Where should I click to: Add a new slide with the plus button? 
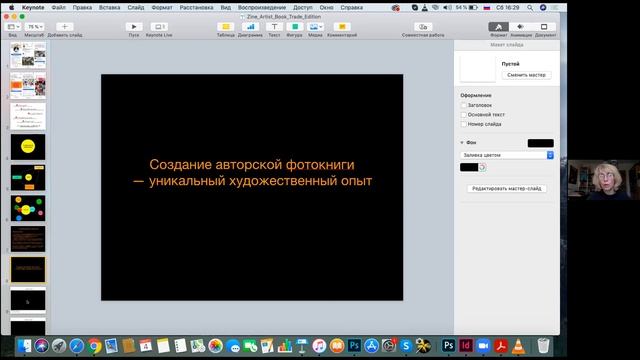(64, 27)
